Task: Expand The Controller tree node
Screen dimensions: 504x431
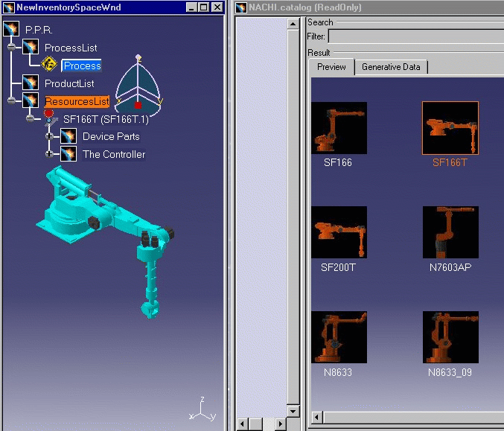Action: pos(50,154)
